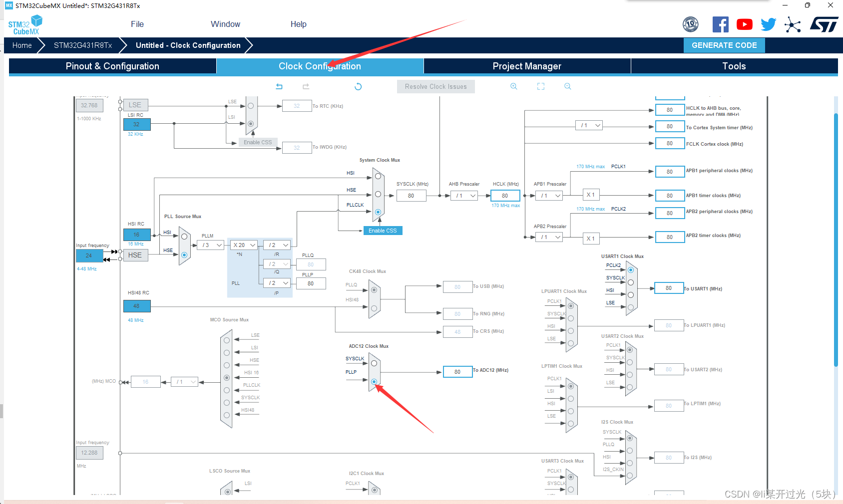The image size is (843, 504).
Task: Click Resolve Clock Issues button
Action: tap(436, 86)
